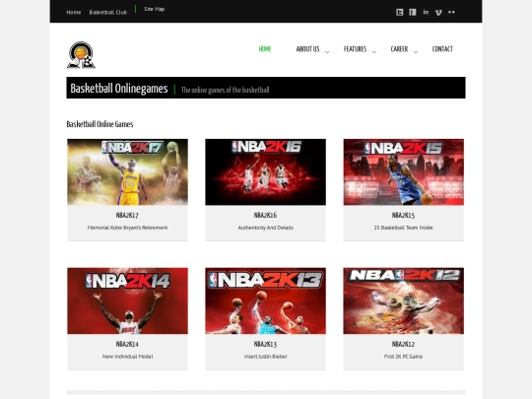Open the Facebook social icon
Viewport: 532px width, 399px height.
click(x=413, y=12)
